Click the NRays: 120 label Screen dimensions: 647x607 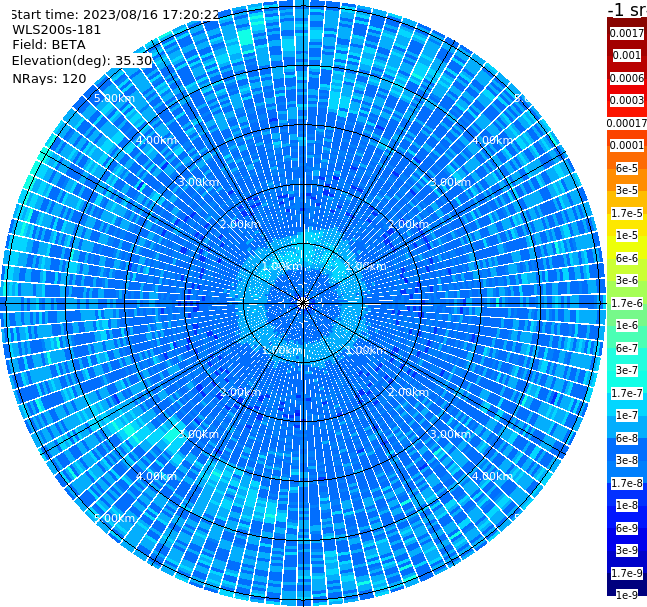(49, 78)
